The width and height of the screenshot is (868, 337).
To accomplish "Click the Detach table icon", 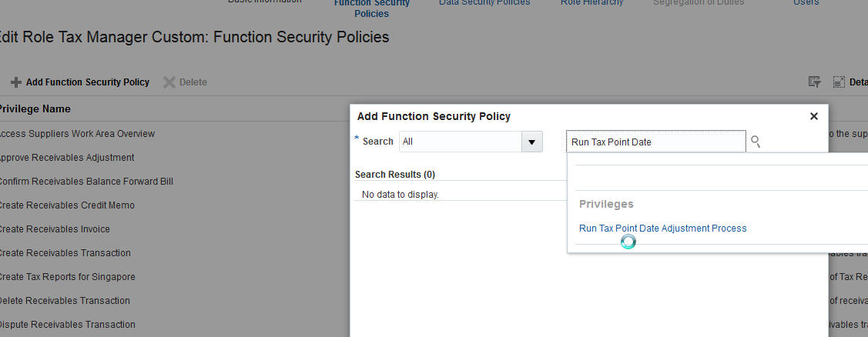I will tap(840, 82).
